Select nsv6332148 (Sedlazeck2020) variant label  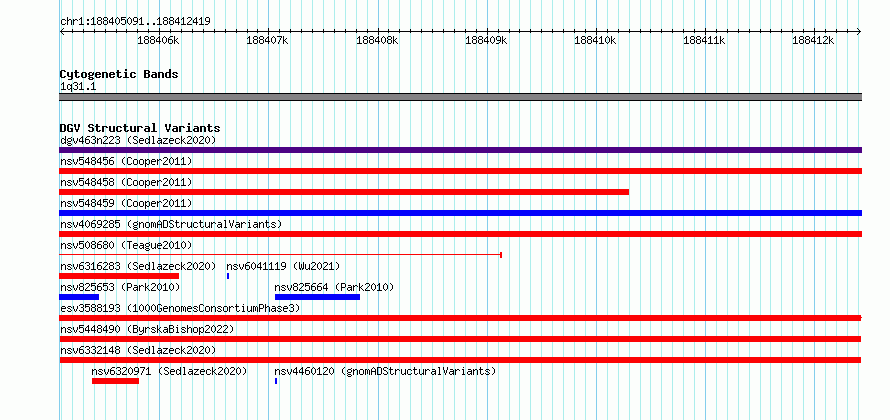pos(138,350)
